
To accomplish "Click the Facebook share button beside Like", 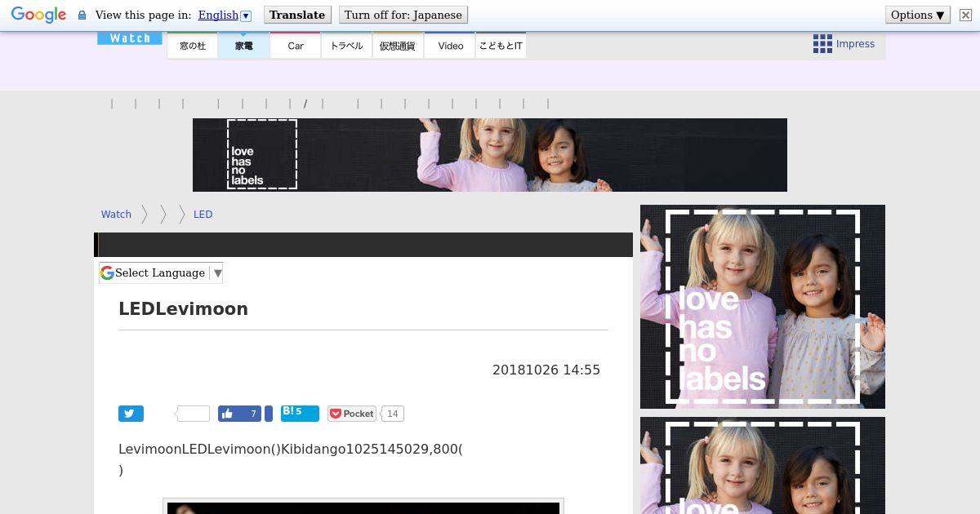I will coord(269,414).
